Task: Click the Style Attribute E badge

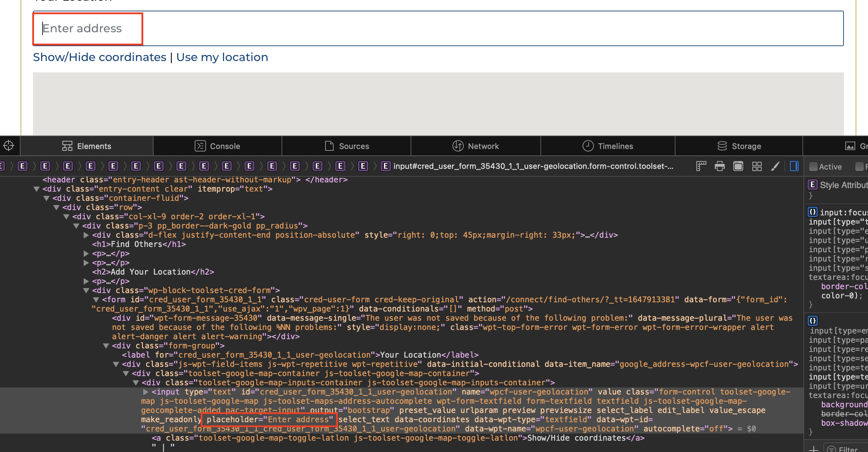Action: (812, 185)
